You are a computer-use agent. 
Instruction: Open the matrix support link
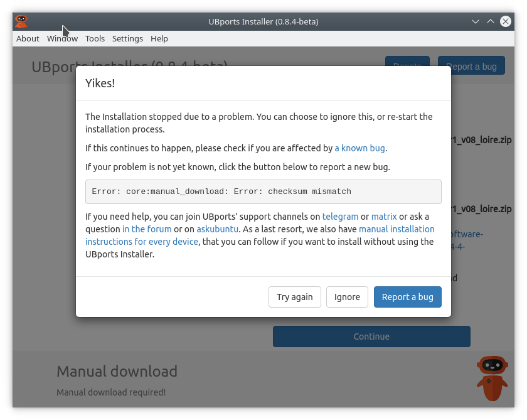[384, 217]
